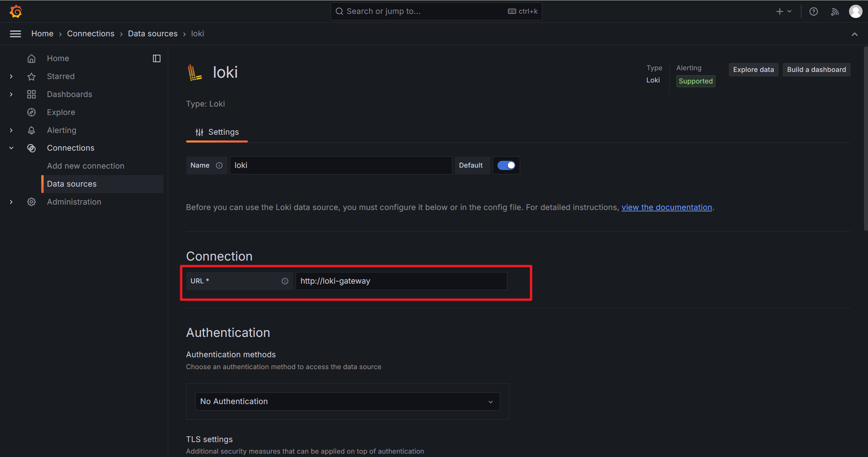Click the page vertical scrollbar
This screenshot has width=868, height=457.
pyautogui.click(x=865, y=139)
